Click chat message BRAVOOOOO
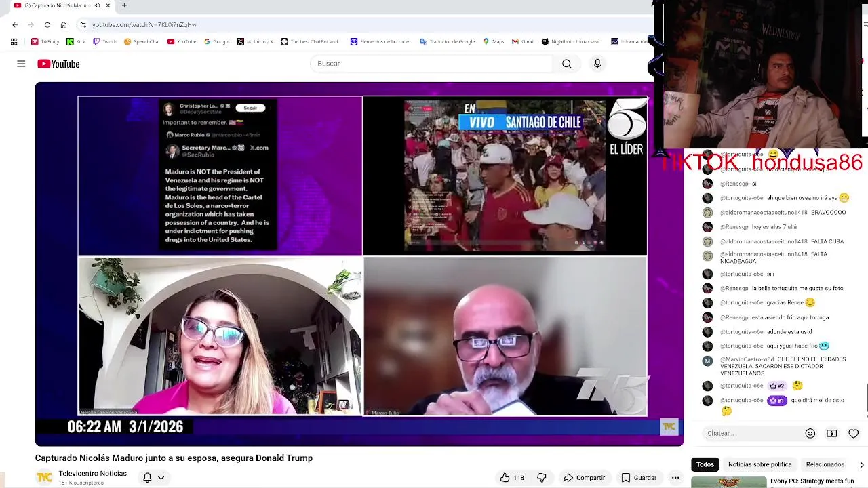 click(x=829, y=212)
